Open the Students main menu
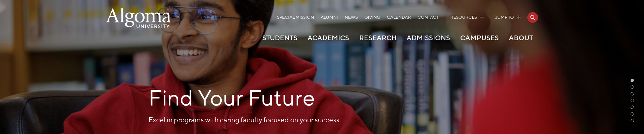The width and height of the screenshot is (644, 134). 280,38
